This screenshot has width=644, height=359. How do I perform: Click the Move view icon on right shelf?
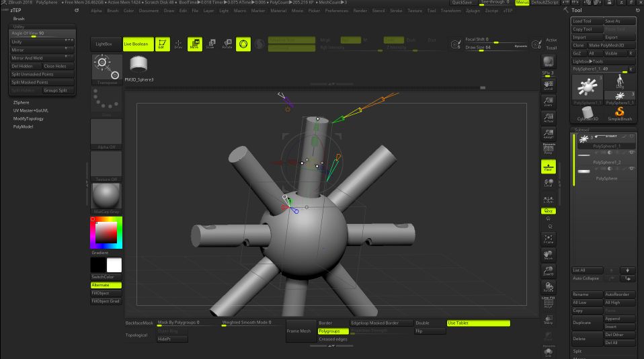coord(549,255)
